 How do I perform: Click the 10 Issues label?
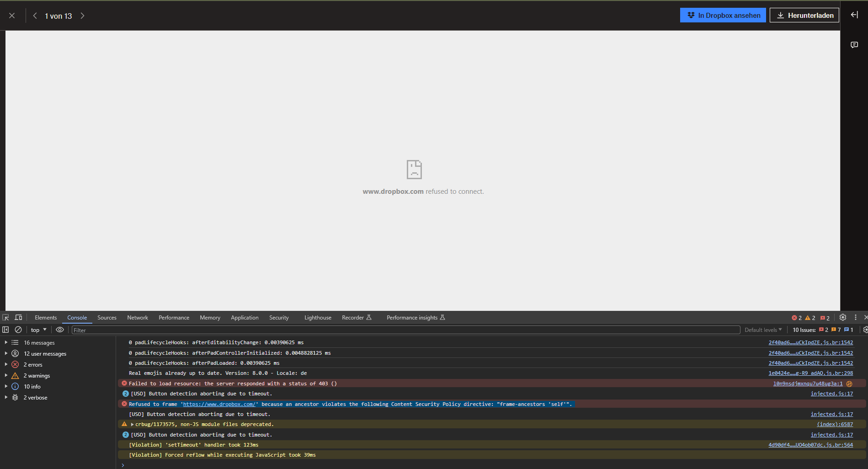tap(804, 330)
